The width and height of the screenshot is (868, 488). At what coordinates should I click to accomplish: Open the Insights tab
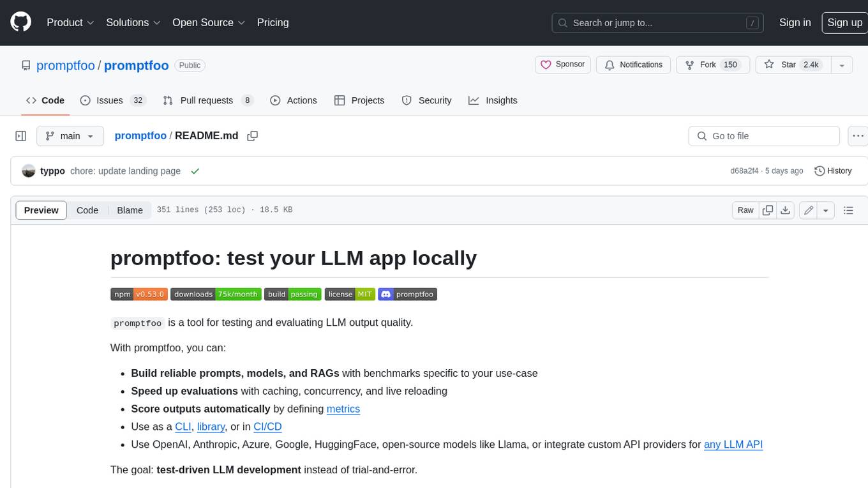(x=493, y=100)
